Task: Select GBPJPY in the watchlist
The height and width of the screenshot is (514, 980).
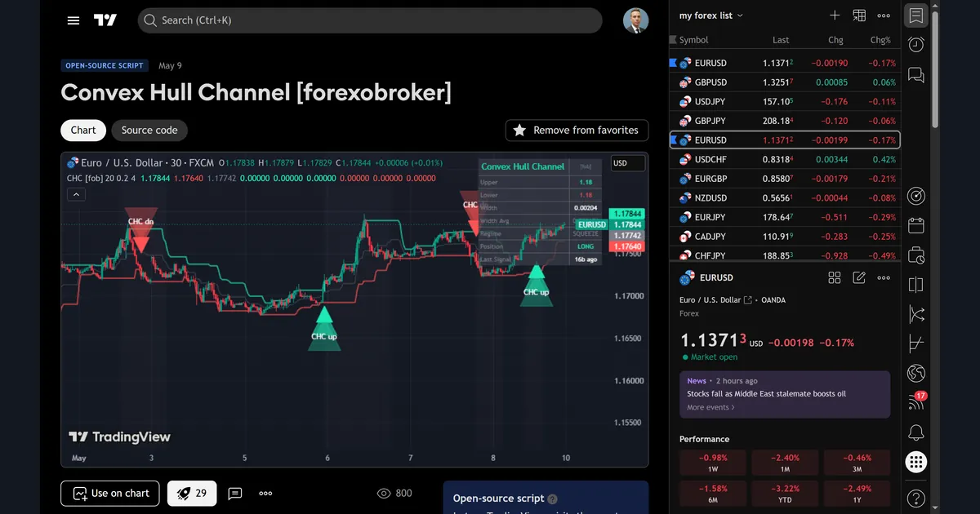Action: click(785, 121)
